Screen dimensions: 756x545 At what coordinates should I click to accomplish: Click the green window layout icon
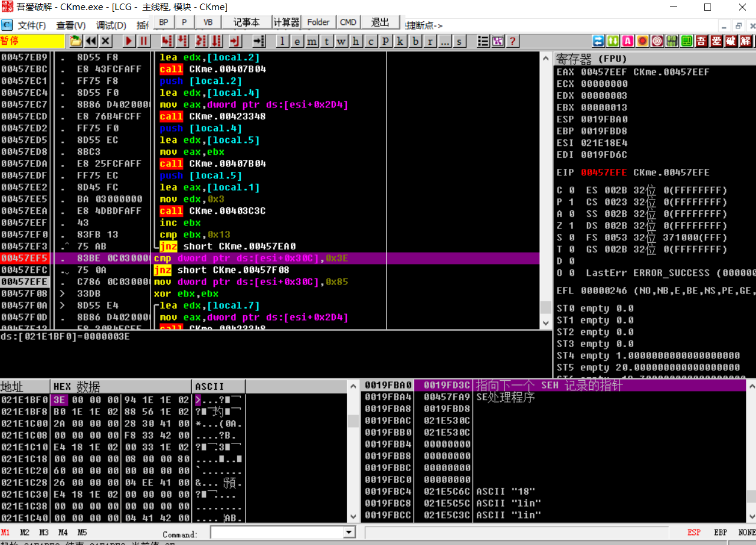click(687, 41)
